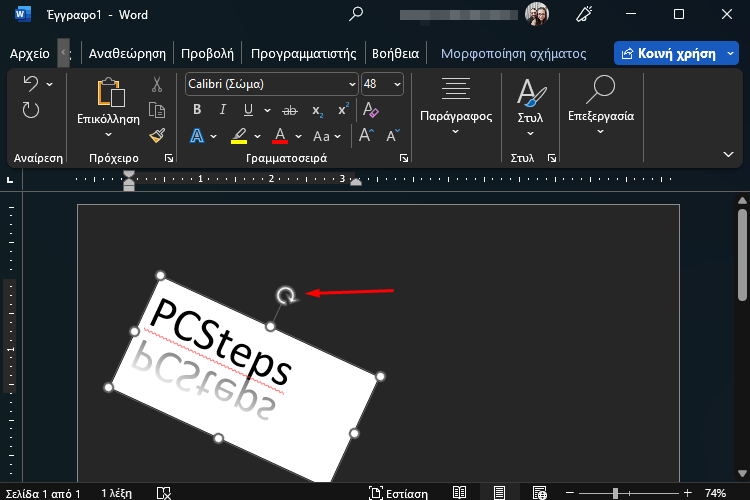
Task: Toggle Bold formatting
Action: pyautogui.click(x=197, y=110)
